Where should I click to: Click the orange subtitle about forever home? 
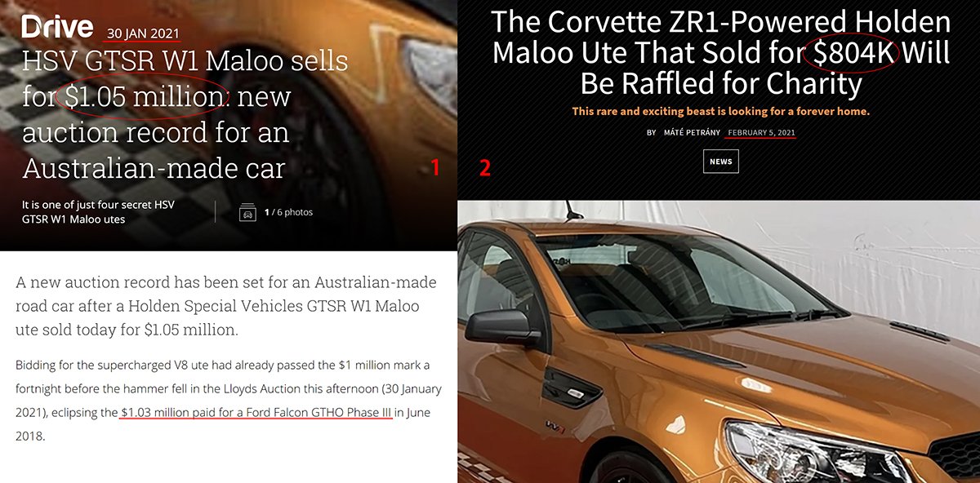point(721,111)
